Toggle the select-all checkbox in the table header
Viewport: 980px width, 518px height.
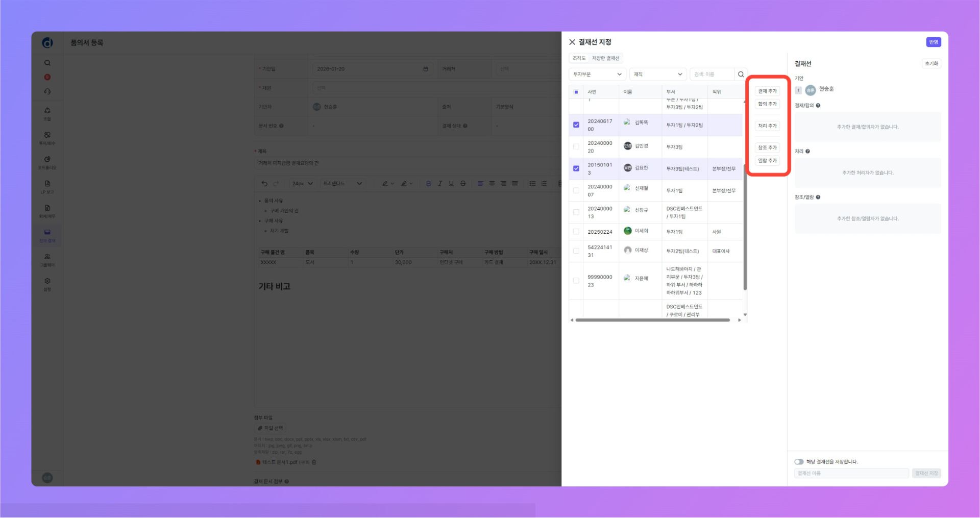tap(576, 92)
